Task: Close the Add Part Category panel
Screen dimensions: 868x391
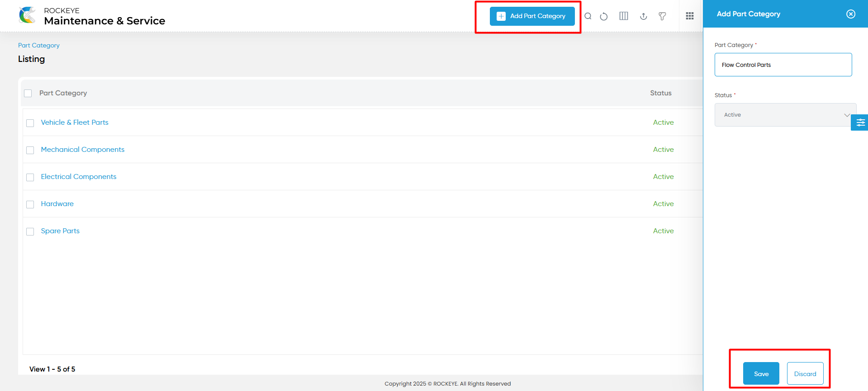Action: click(x=851, y=14)
